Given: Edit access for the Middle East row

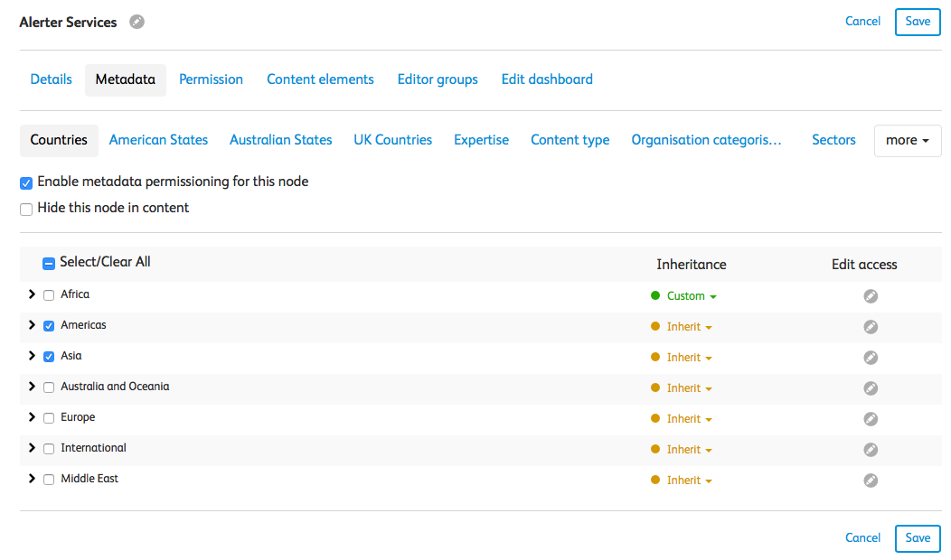Looking at the screenshot, I should pos(871,481).
